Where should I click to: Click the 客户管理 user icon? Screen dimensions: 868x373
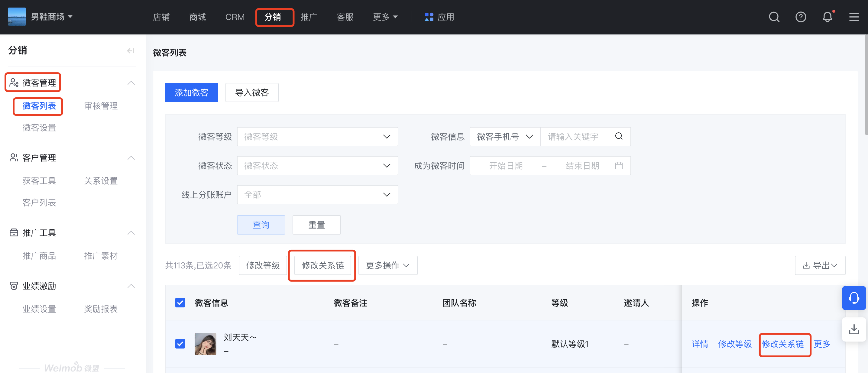point(14,157)
